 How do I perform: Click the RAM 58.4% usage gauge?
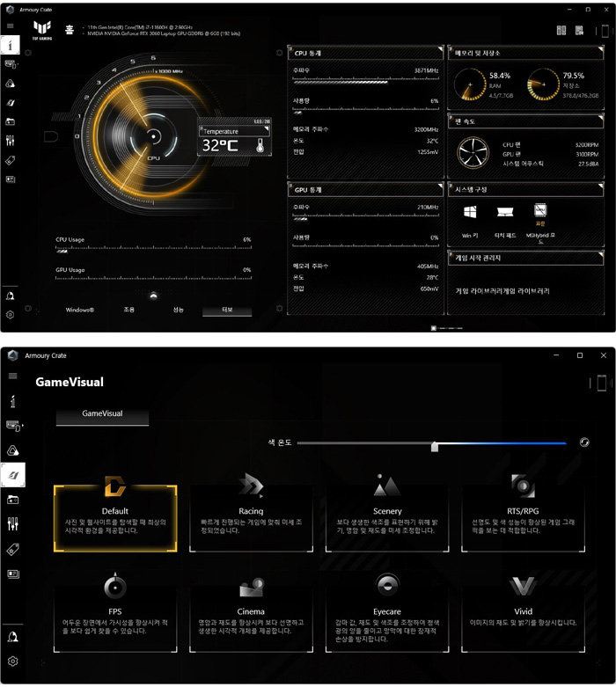pyautogui.click(x=470, y=84)
